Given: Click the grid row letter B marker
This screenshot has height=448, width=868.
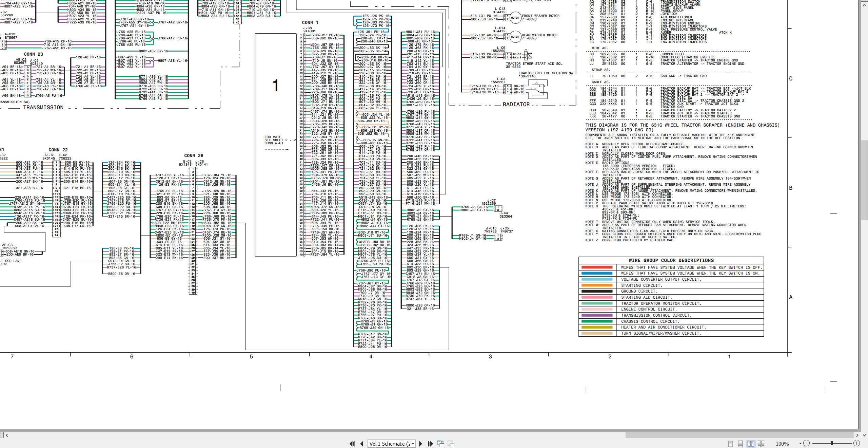Looking at the screenshot, I should click(791, 188).
